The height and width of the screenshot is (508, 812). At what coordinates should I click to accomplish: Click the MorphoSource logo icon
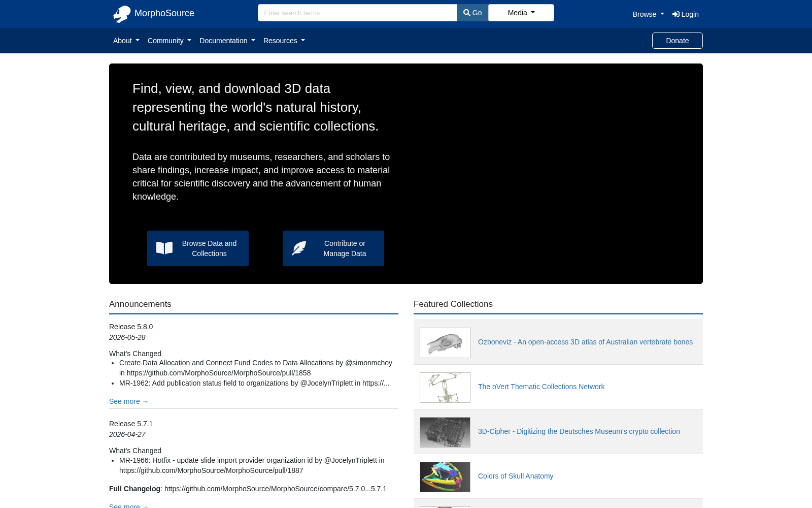(122, 14)
